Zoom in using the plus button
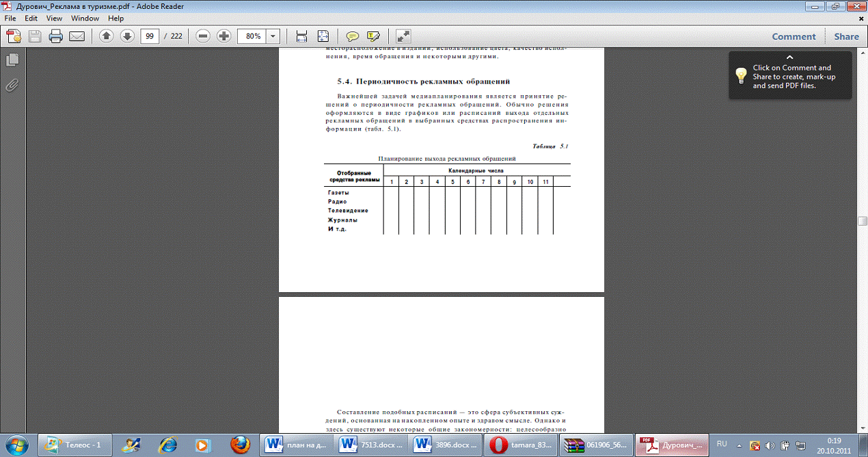868x457 pixels. coord(223,36)
